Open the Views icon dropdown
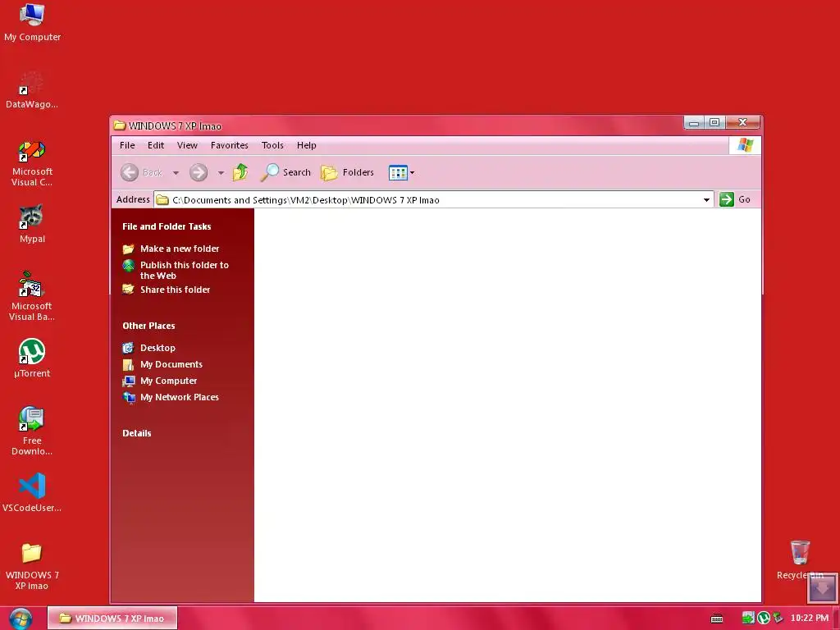840x630 pixels. tap(401, 172)
